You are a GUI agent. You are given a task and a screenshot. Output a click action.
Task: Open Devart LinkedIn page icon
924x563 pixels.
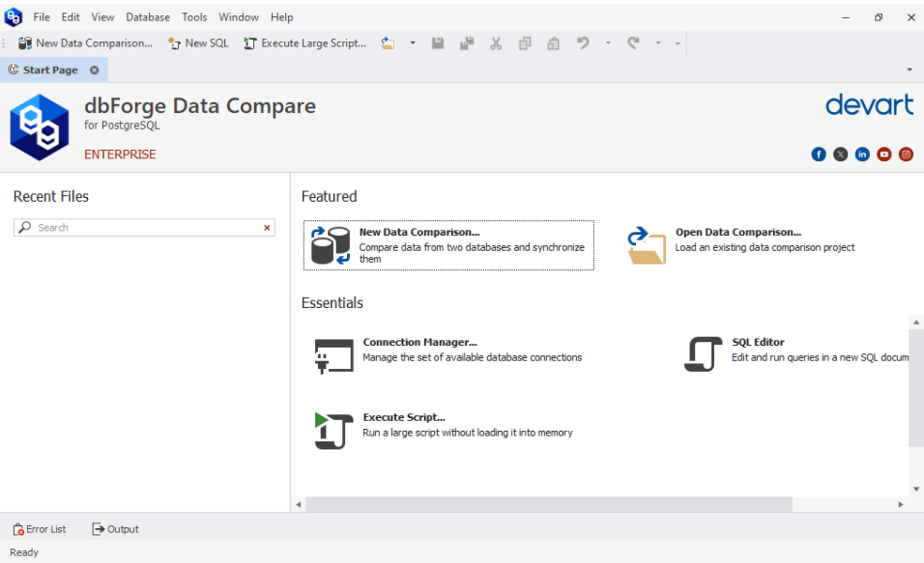click(x=862, y=155)
